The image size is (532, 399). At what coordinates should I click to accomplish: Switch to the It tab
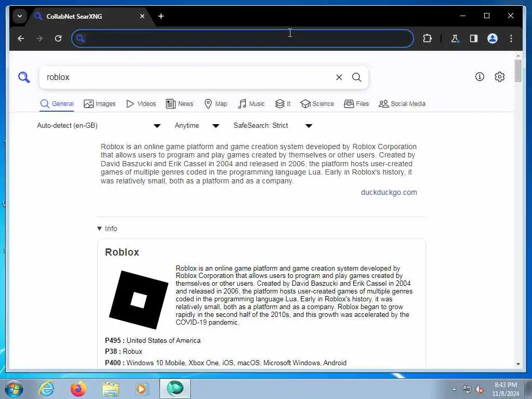[283, 104]
